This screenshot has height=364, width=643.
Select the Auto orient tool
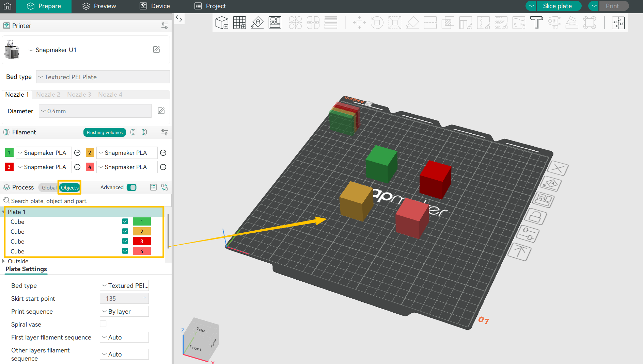257,23
